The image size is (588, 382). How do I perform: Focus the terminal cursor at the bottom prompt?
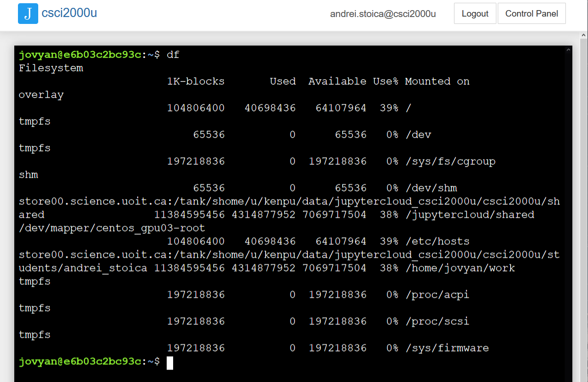pyautogui.click(x=170, y=363)
